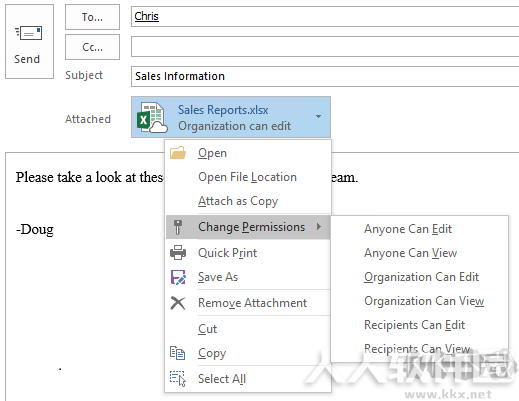
Task: Set permission to Recipients Can Edit
Action: [419, 325]
